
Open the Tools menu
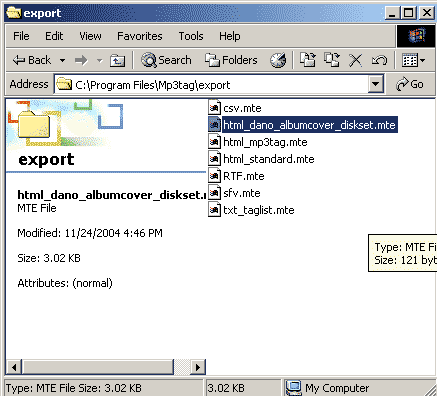[191, 36]
